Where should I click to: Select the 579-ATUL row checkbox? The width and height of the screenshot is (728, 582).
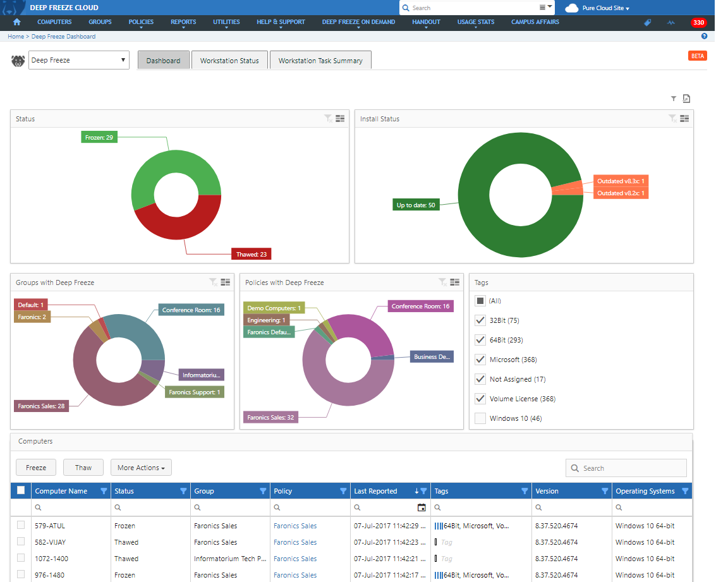21,525
